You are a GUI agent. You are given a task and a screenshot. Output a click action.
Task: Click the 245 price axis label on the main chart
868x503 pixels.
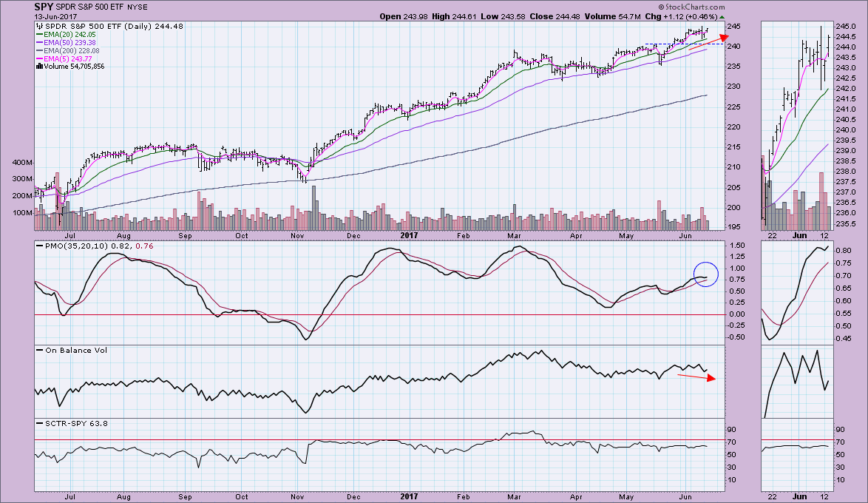point(734,26)
